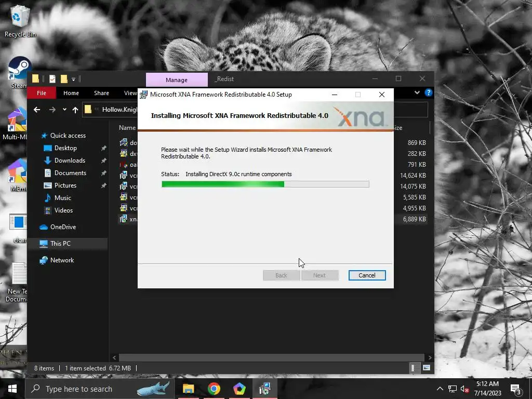
Task: Open the Manage tab in File Explorer
Action: pos(177,79)
